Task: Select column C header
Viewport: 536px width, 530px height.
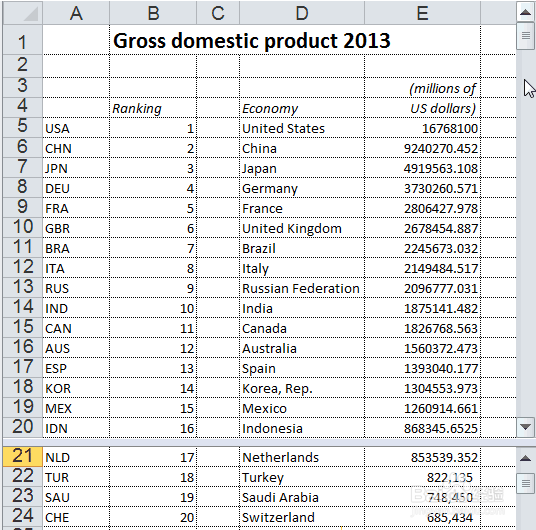Action: tap(218, 13)
